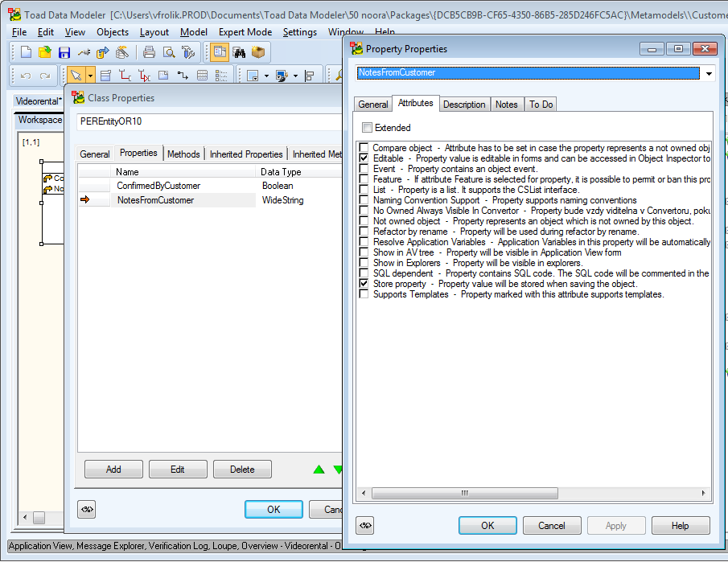
Task: Uncheck the Editable attribute
Action: 364,158
